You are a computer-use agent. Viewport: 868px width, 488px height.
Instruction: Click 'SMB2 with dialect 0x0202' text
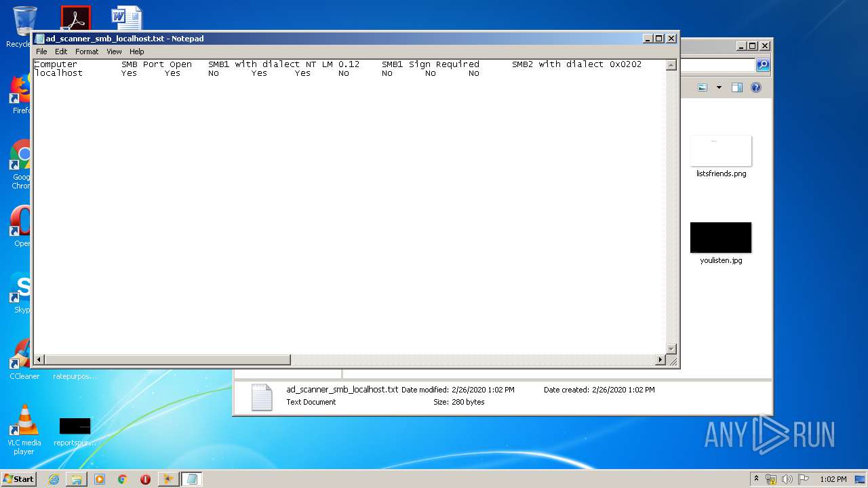576,64
